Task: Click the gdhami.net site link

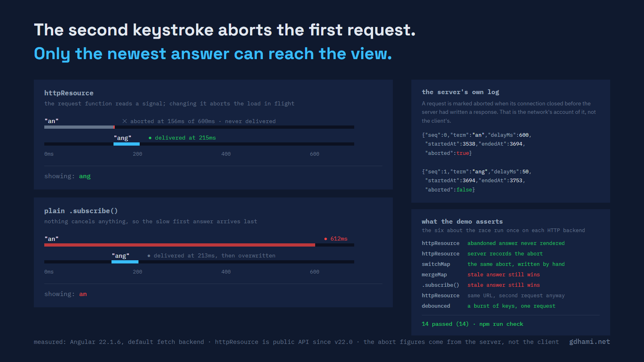Action: [590, 341]
